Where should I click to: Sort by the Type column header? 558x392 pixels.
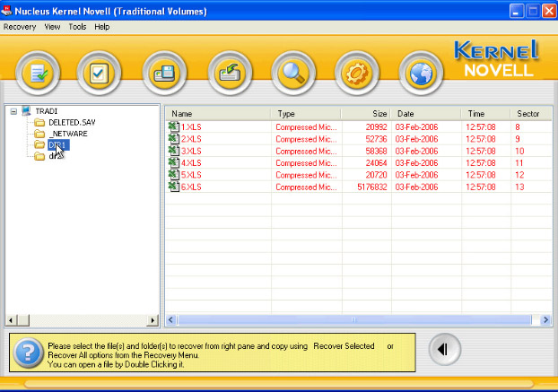tap(306, 114)
